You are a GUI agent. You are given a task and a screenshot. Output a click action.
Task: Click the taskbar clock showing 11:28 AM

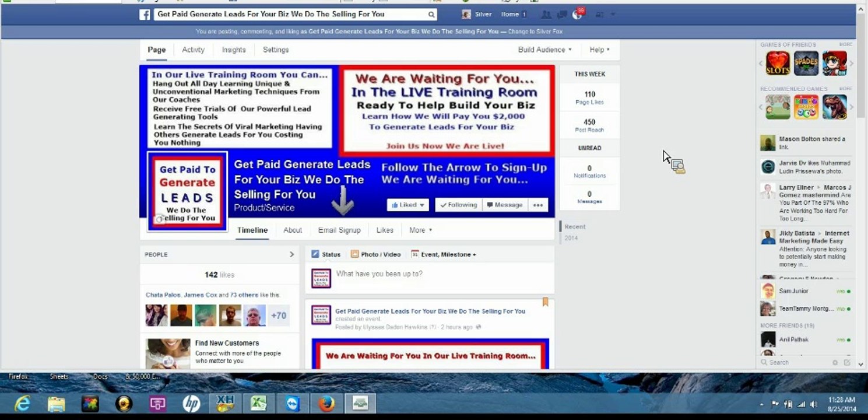pyautogui.click(x=841, y=404)
